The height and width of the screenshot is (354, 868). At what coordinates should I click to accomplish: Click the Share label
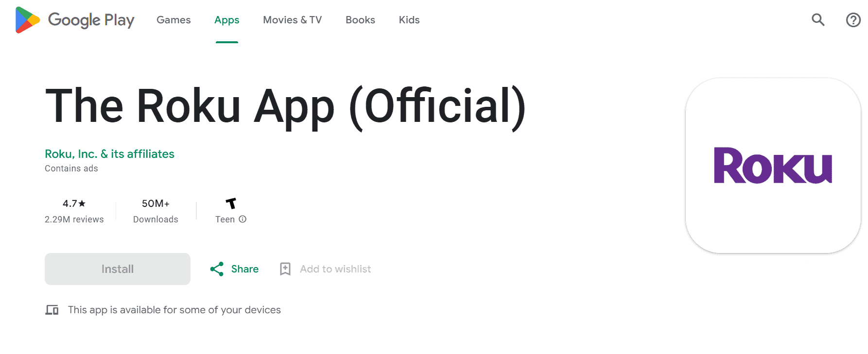coord(245,269)
